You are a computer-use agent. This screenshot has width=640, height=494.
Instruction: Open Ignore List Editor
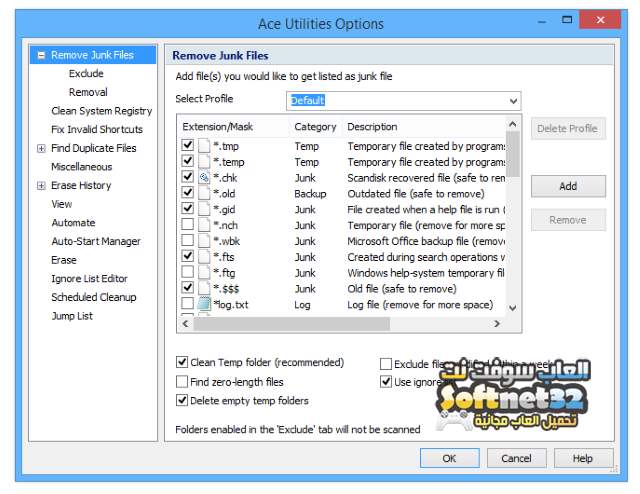(x=89, y=279)
